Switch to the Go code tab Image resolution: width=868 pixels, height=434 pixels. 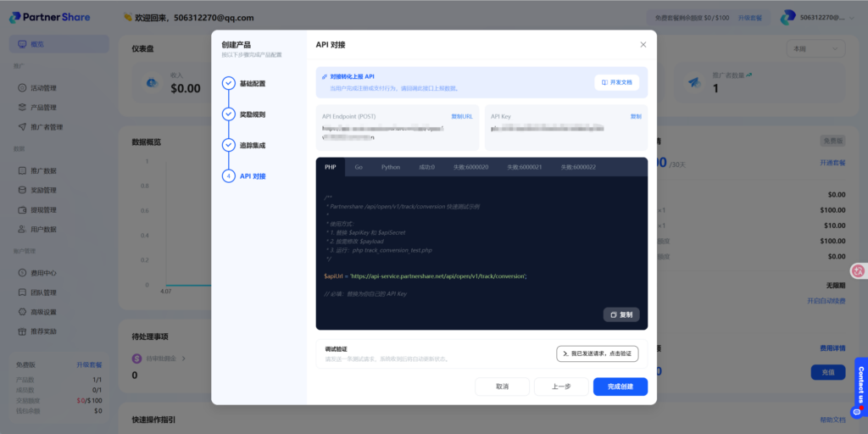coord(359,167)
